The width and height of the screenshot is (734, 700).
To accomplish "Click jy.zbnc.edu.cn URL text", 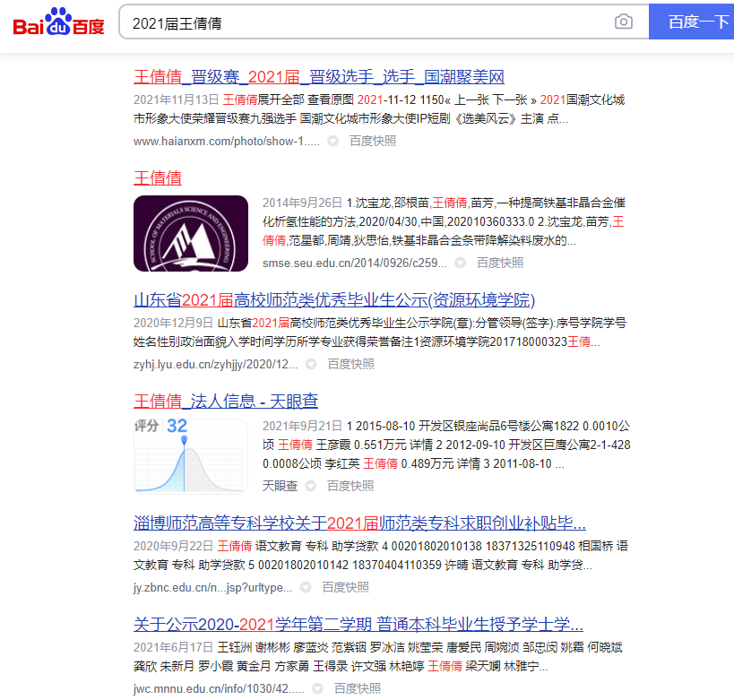I will coord(212,588).
